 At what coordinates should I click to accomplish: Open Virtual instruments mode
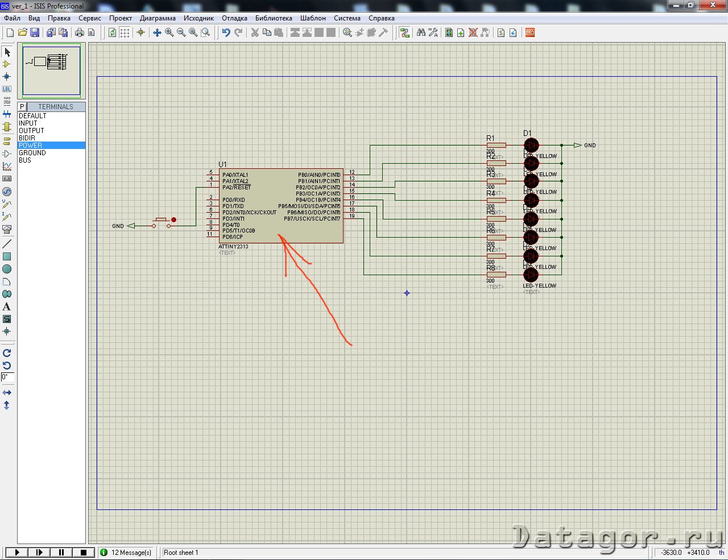pos(7,229)
